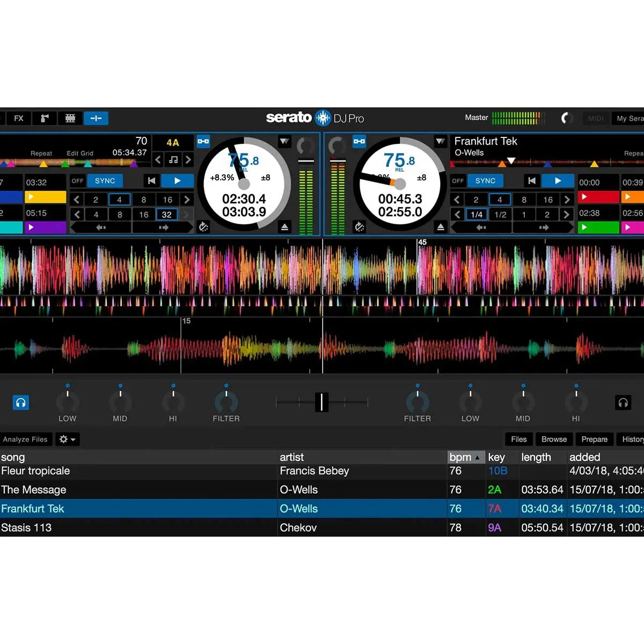Click the microphone recording icon in the toolbar
The width and height of the screenshot is (644, 644).
pyautogui.click(x=45, y=118)
